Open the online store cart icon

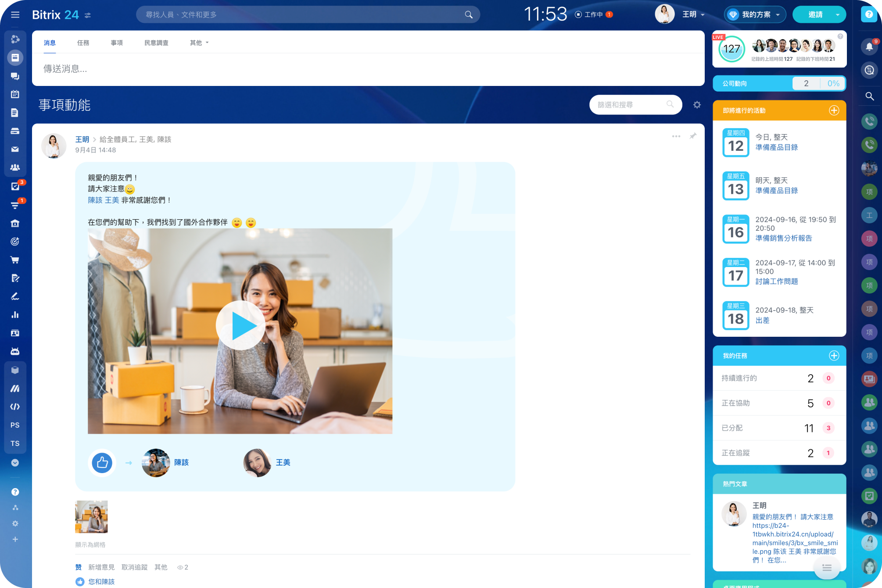click(15, 260)
